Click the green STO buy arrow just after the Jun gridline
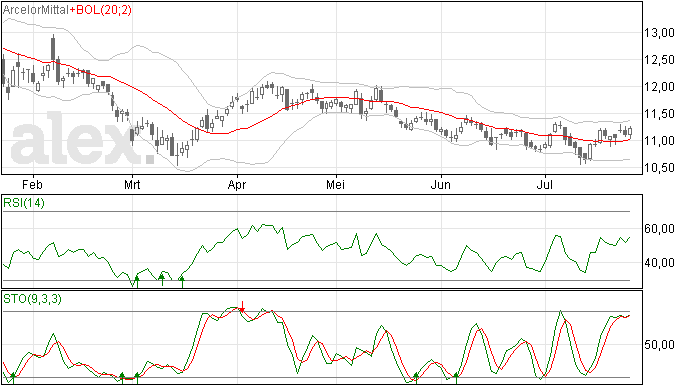Screen dimensions: 690x387 pos(456,378)
